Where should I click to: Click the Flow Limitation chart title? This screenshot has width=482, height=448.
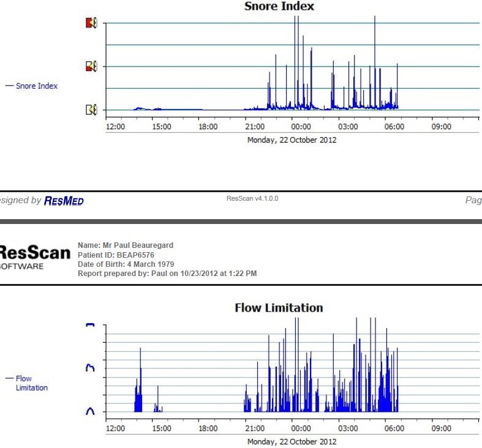click(x=279, y=307)
